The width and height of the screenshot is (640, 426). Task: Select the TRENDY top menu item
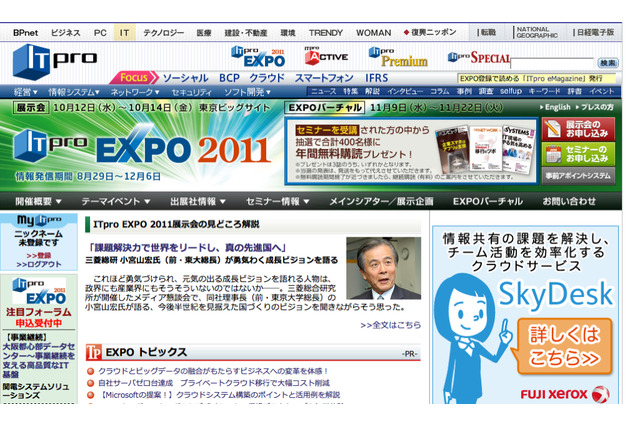(326, 33)
